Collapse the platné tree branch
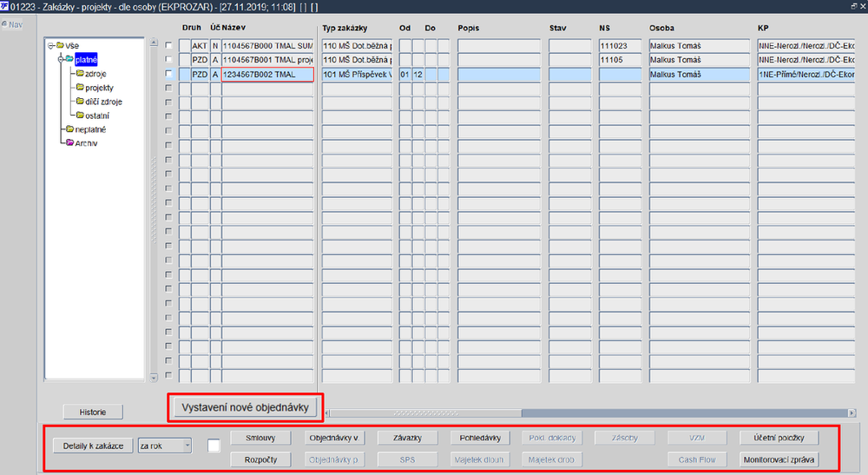The height and width of the screenshot is (475, 868). (x=61, y=59)
